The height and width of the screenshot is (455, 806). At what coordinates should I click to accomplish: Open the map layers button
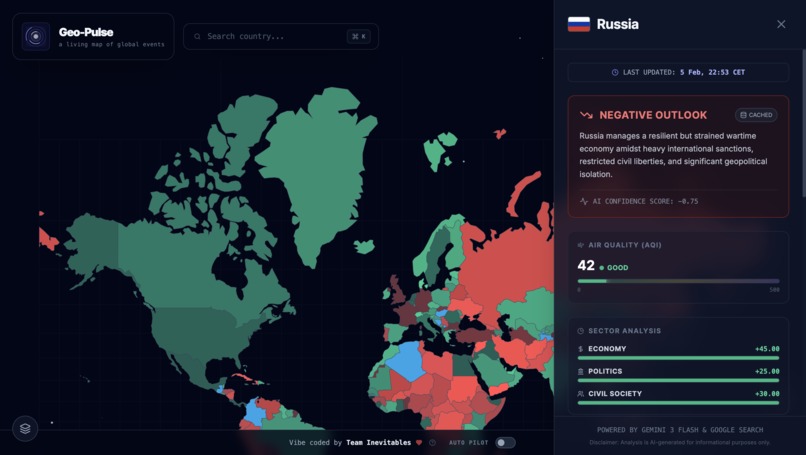click(25, 428)
